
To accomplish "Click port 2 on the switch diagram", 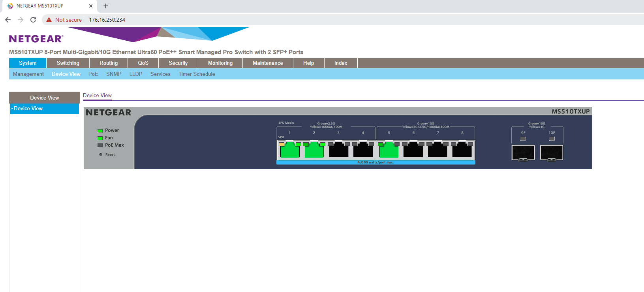I will (314, 150).
